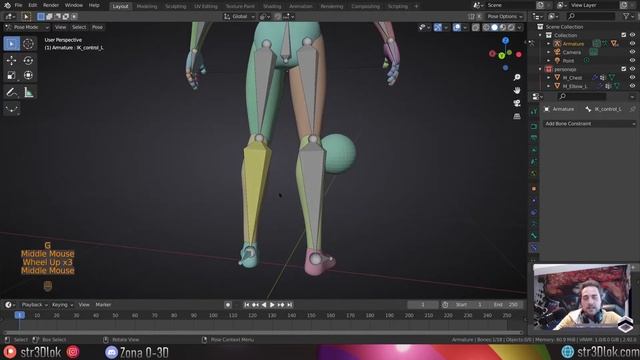Viewport: 640px width, 360px height.
Task: Click the timeline View menu
Action: [x=84, y=305]
